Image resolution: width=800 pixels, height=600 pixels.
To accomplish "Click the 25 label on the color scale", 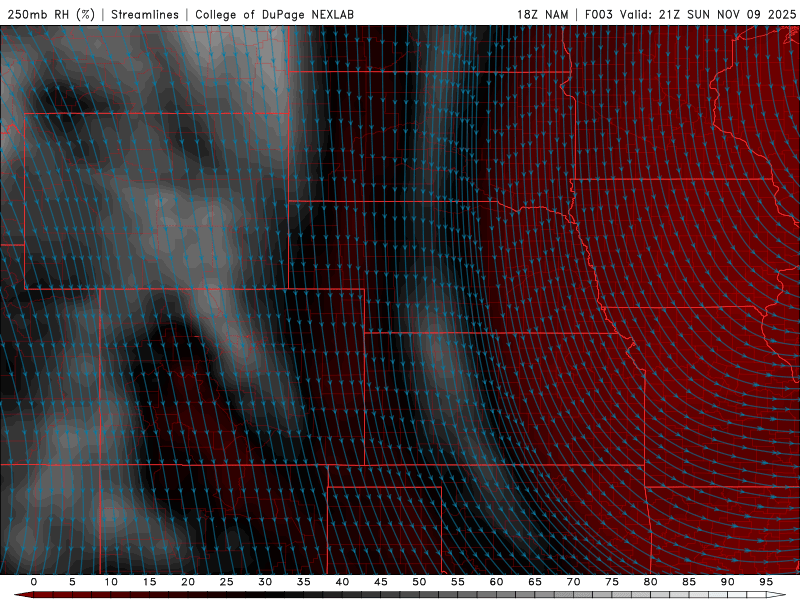I will click(227, 582).
